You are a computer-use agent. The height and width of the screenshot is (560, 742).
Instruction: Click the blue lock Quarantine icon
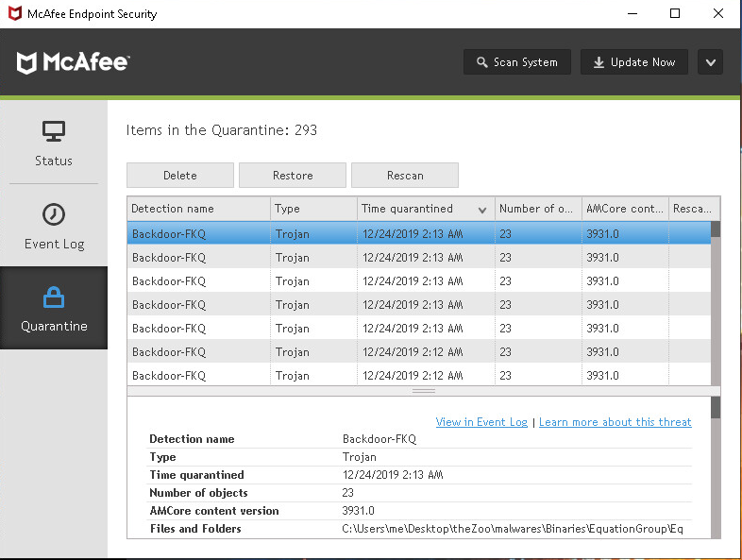coord(54,297)
